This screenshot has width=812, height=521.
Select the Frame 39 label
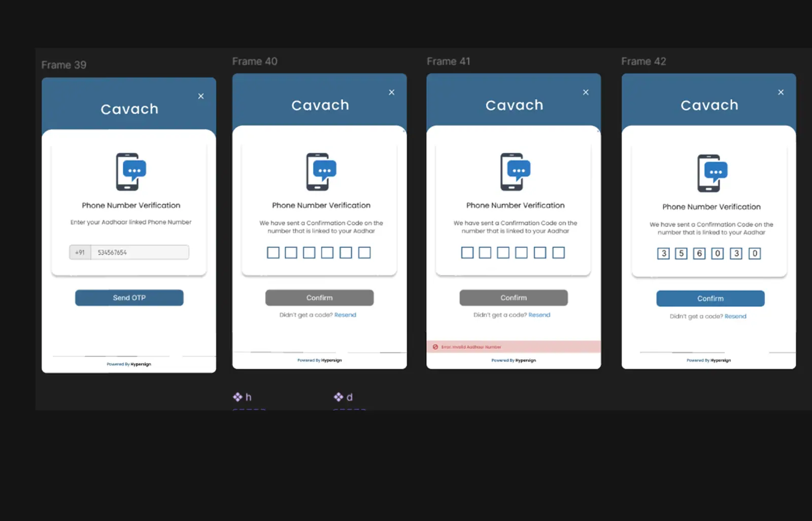pyautogui.click(x=64, y=65)
